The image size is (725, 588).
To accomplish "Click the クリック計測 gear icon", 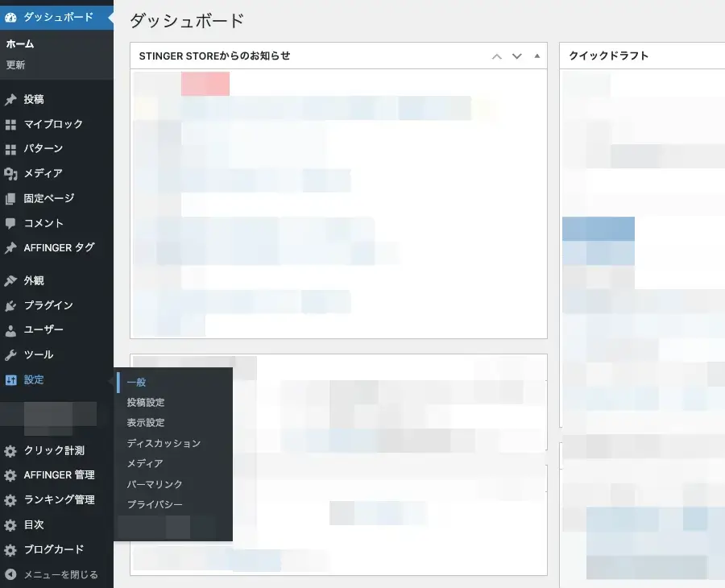I will pos(11,450).
